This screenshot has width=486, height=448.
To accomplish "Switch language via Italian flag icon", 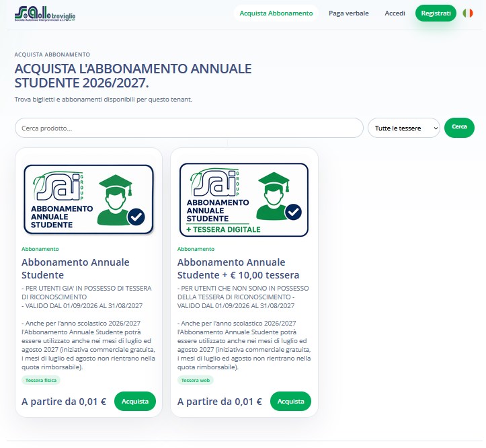I will click(468, 13).
